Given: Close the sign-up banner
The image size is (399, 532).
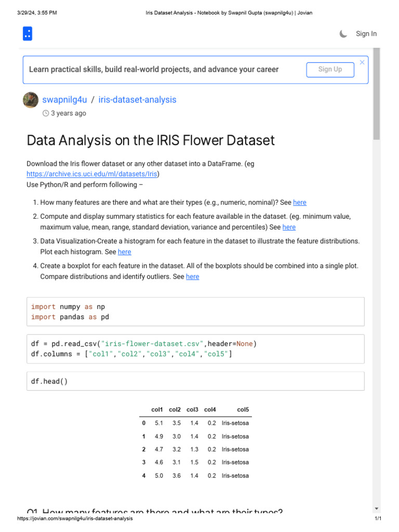Looking at the screenshot, I should (x=362, y=62).
